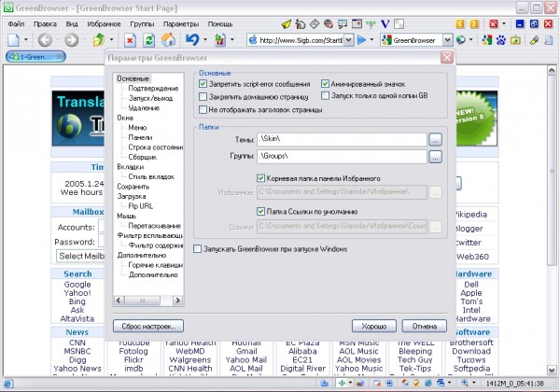Click the Сброс настроек button
This screenshot has width=560, height=392.
coord(148,326)
